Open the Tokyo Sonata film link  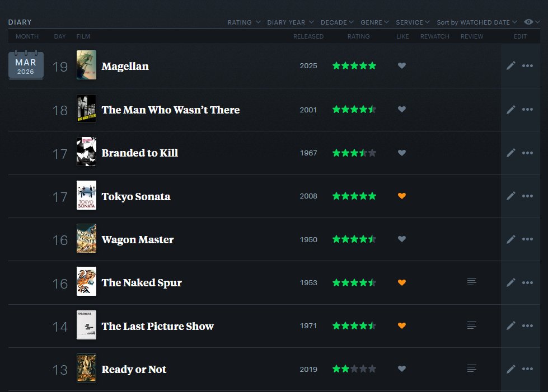136,196
